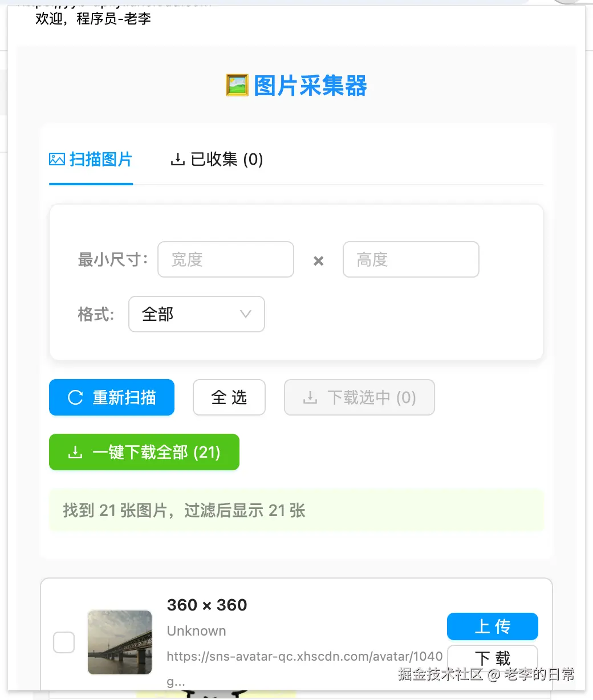593x700 pixels.
Task: Click the xhscdn avatar image URL
Action: 304,657
